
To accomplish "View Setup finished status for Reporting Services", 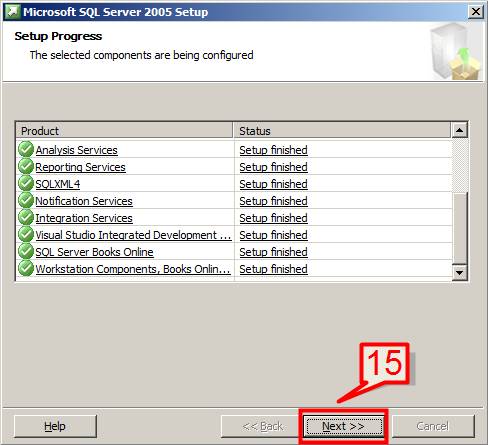I will click(273, 167).
